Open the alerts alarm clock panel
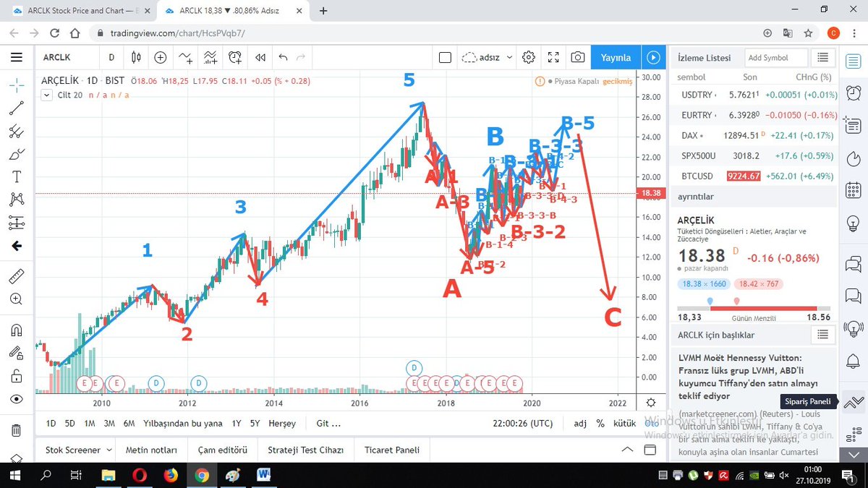The image size is (868, 488). point(854,92)
